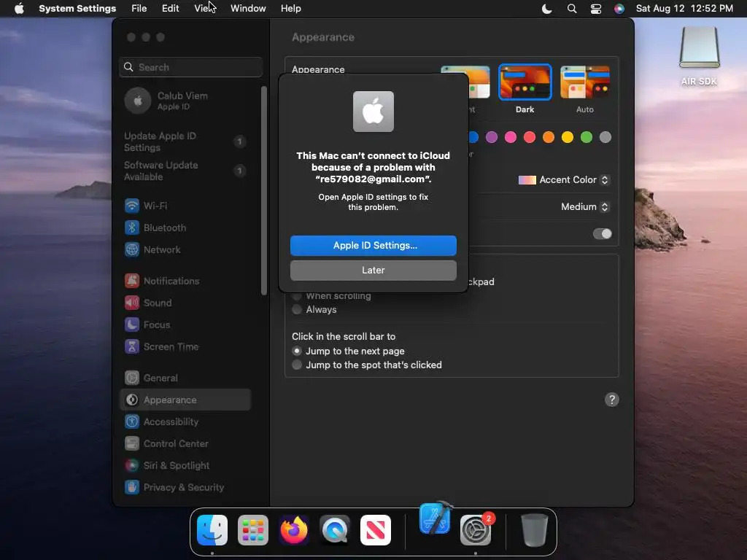This screenshot has height=560, width=747.
Task: Select the Screen Time hourglass icon
Action: click(x=132, y=346)
